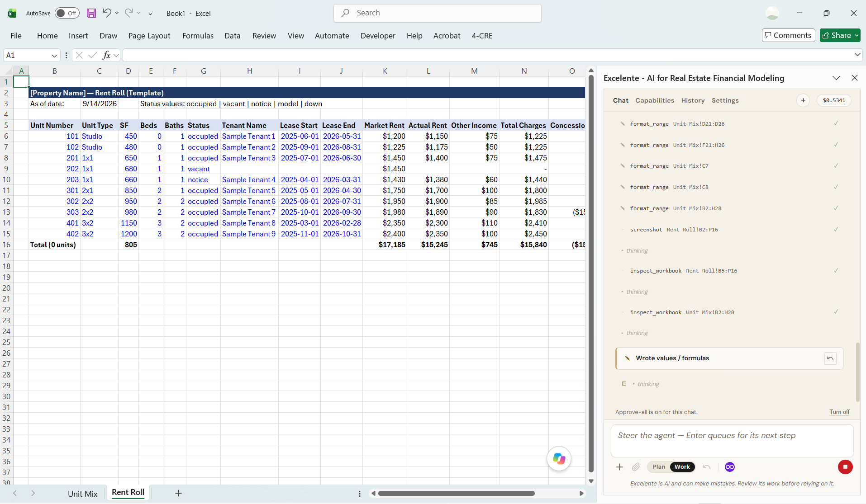Click the Turn off approve-all link

click(839, 412)
